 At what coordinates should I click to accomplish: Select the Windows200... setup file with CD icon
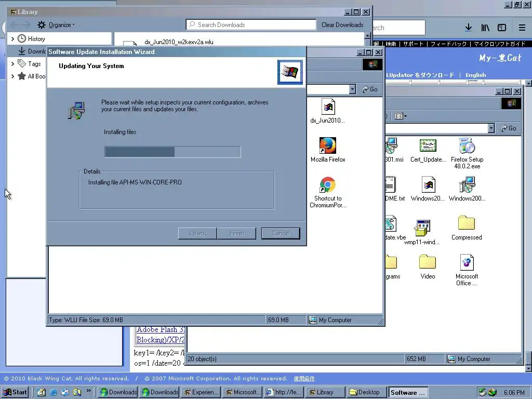click(x=467, y=189)
